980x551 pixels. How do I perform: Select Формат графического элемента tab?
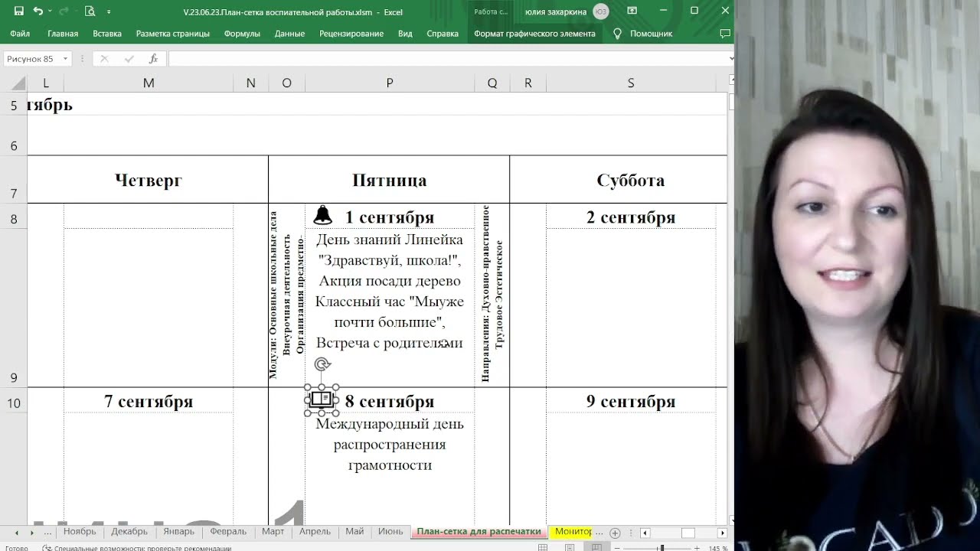(x=534, y=34)
